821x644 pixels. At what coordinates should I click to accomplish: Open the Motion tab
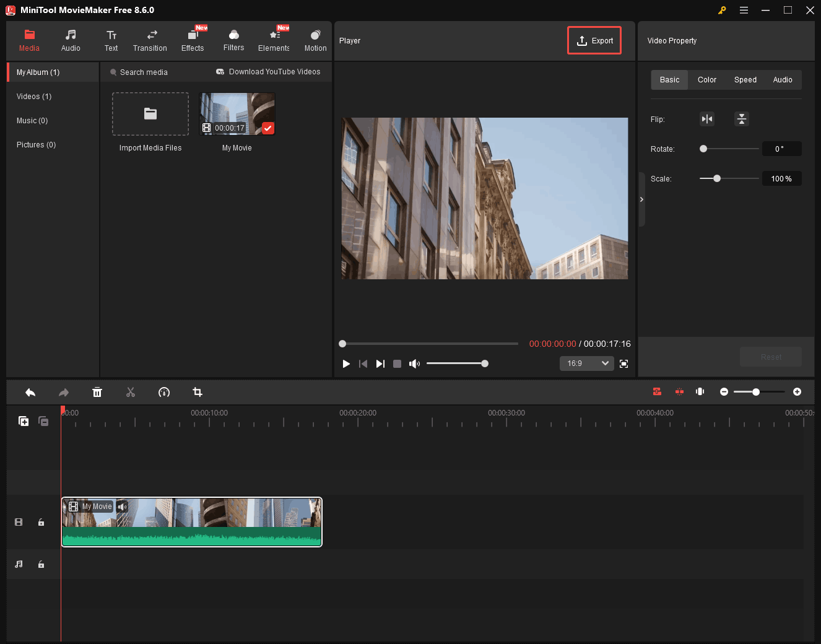(315, 41)
